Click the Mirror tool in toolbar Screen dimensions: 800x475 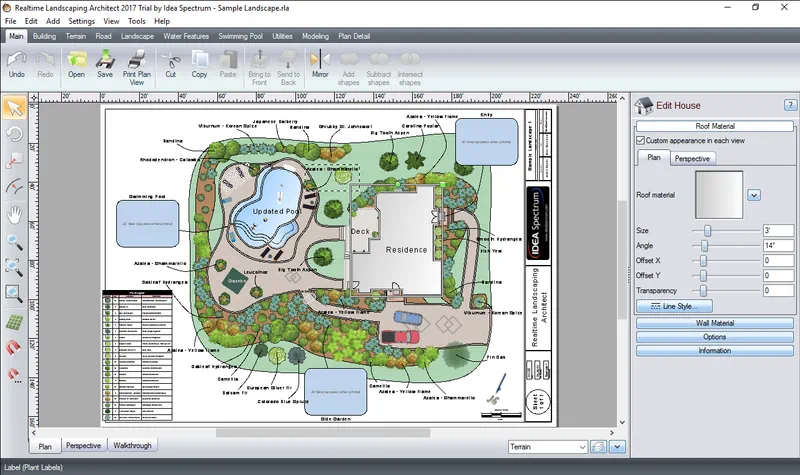[320, 63]
